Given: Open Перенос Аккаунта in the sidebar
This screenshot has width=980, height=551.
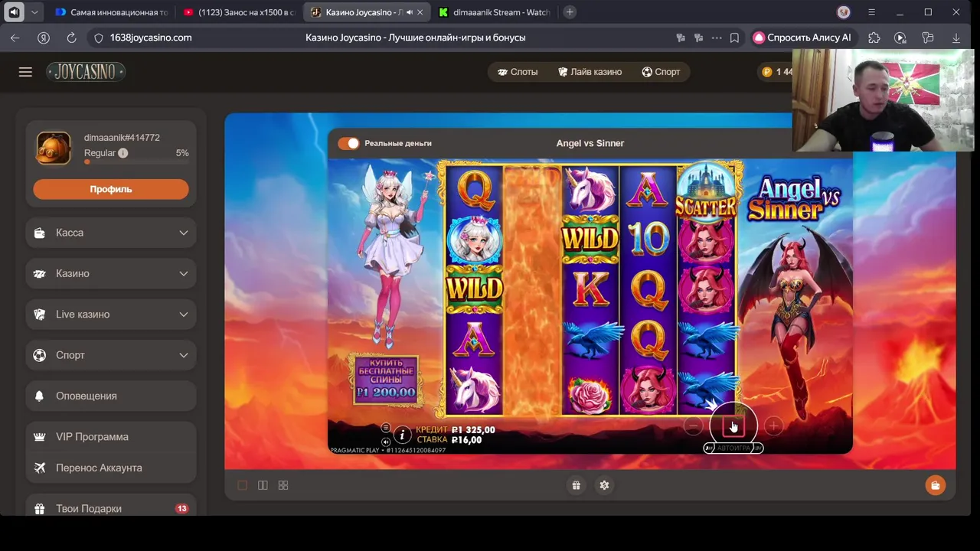Looking at the screenshot, I should tap(111, 468).
